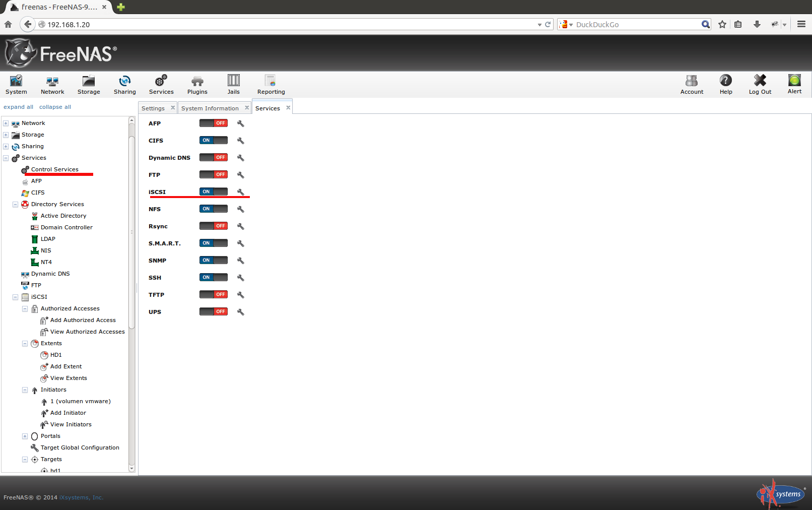The width and height of the screenshot is (812, 510).
Task: Click the DuckDuckGo search field
Action: pos(637,24)
